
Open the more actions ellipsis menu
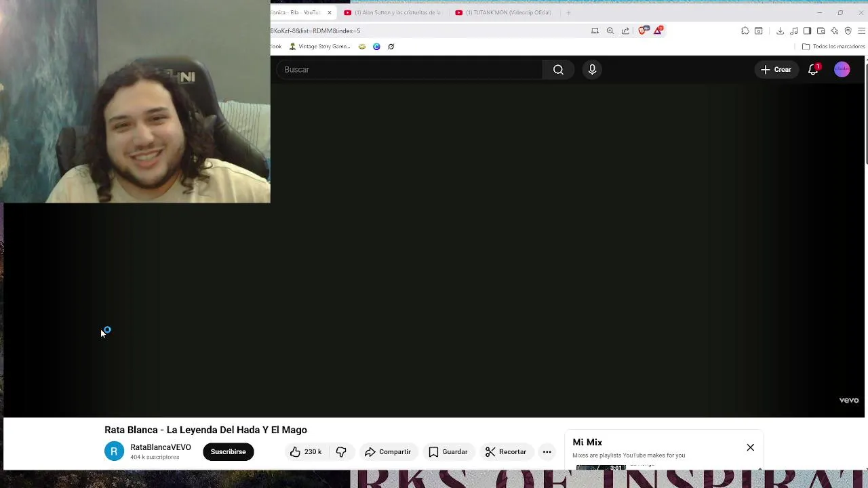(x=547, y=451)
